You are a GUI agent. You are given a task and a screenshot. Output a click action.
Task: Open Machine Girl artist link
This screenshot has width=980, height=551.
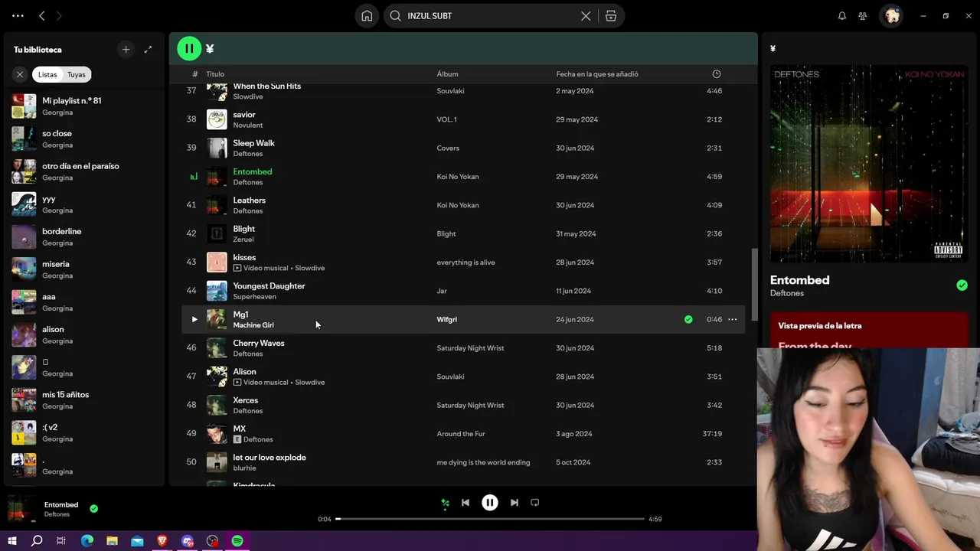[x=253, y=325]
